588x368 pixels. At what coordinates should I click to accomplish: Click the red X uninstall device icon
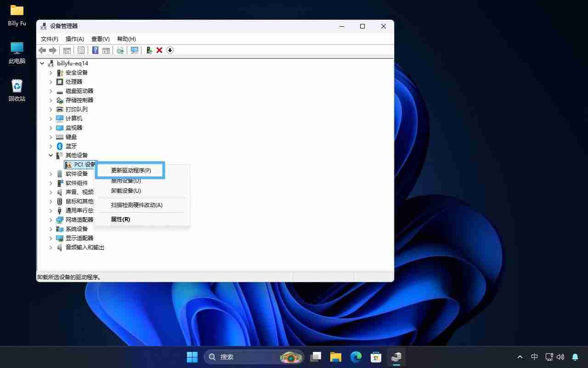[x=159, y=50]
